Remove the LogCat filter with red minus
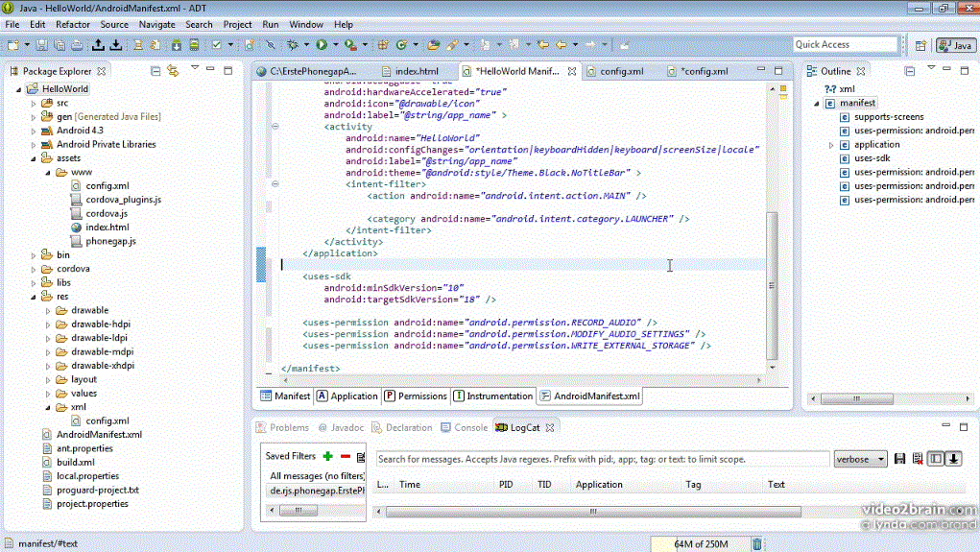Viewport: 980px width, 552px height. pyautogui.click(x=345, y=456)
